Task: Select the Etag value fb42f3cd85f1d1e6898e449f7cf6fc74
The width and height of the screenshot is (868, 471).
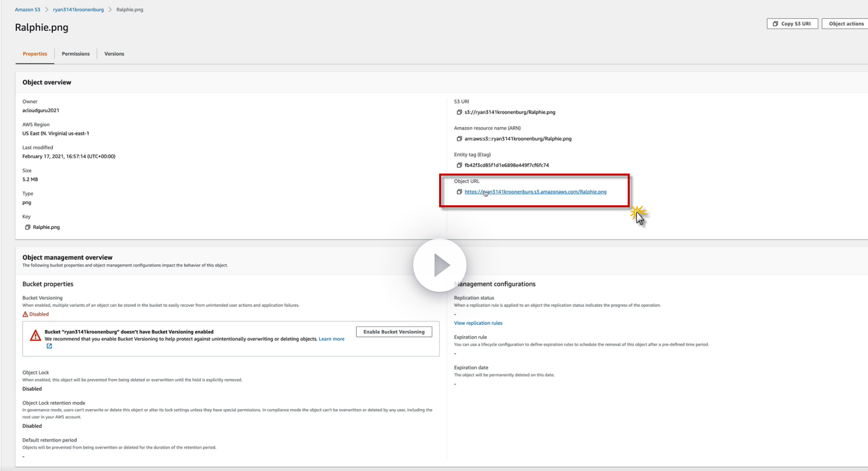Action: point(507,165)
